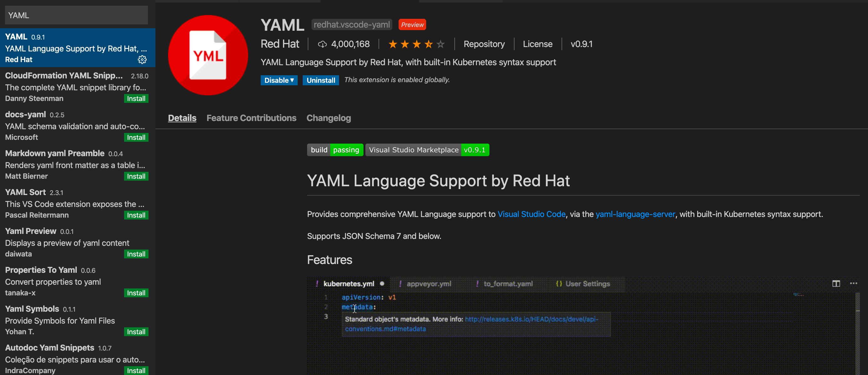This screenshot has width=868, height=375.
Task: Install Markdown yaml Preamble extension
Action: click(x=136, y=176)
